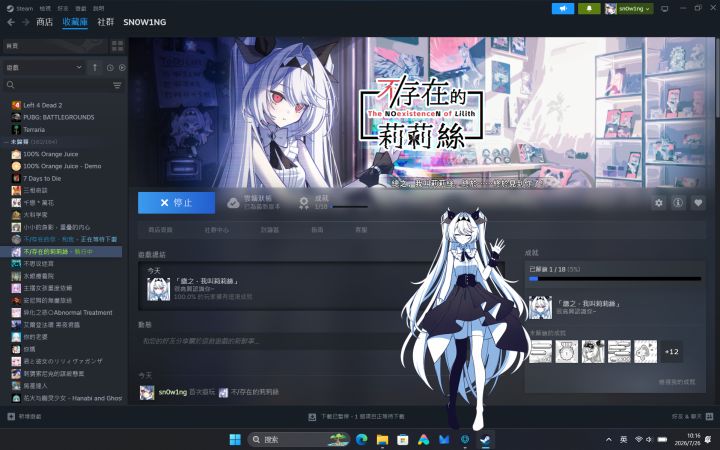
Task: Click the magnifier icon in library search
Action: tap(11, 85)
